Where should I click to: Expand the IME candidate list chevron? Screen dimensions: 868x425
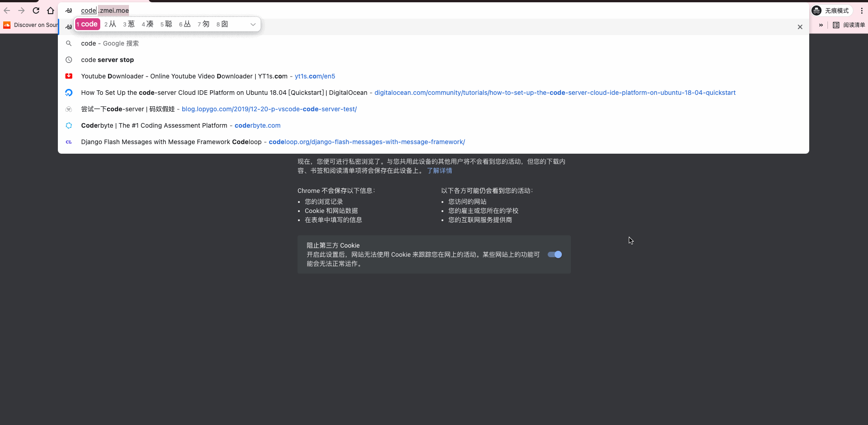click(x=253, y=25)
